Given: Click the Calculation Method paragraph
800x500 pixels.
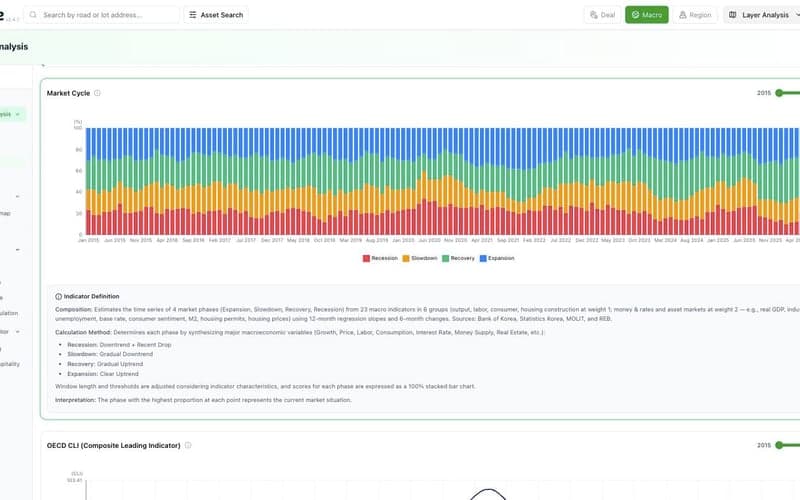Looking at the screenshot, I should click(300, 332).
